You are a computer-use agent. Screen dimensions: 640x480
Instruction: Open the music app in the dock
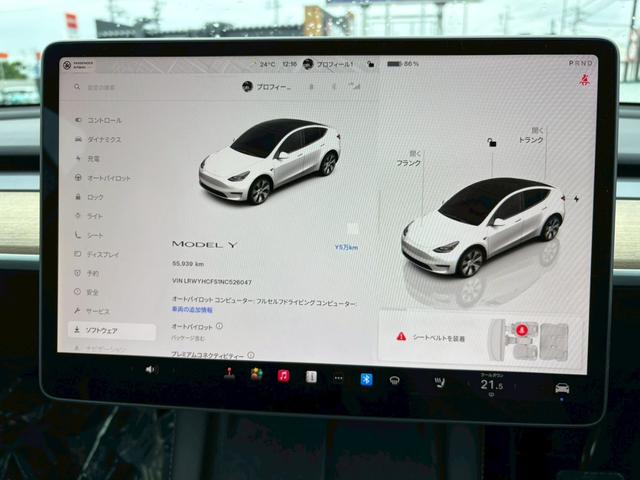(283, 375)
